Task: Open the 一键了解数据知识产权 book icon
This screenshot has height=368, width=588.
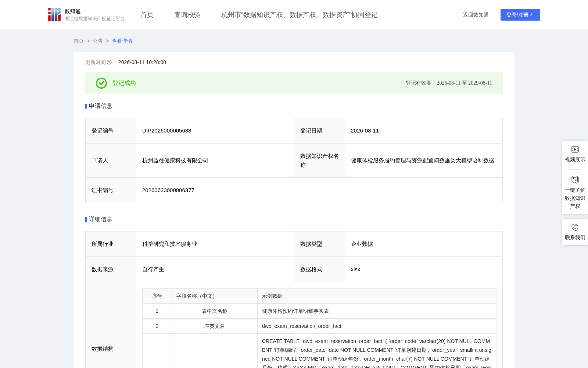Action: 575,180
